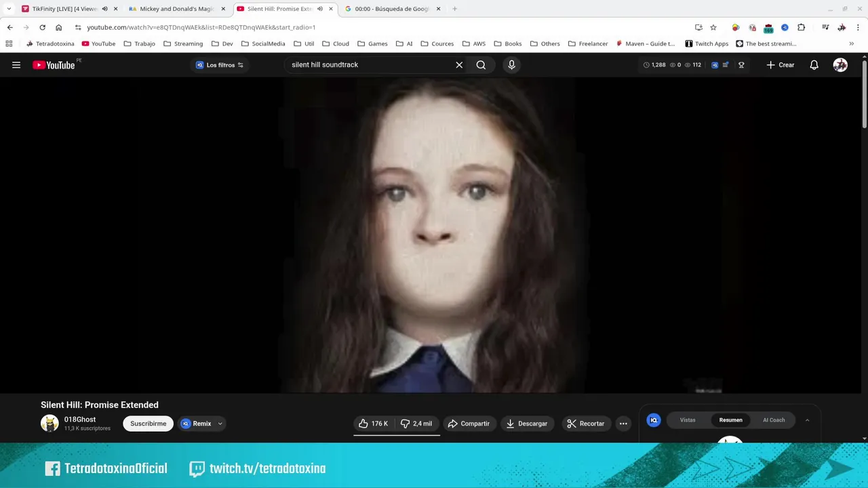Screen dimensions: 868x488
Task: Close the Mickey and Donald's tab
Action: (223, 9)
